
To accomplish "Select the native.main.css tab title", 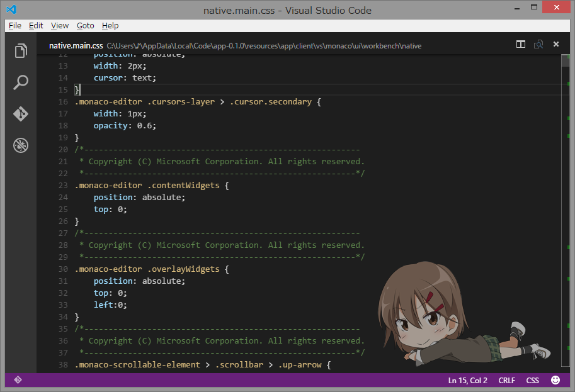I will pos(76,46).
